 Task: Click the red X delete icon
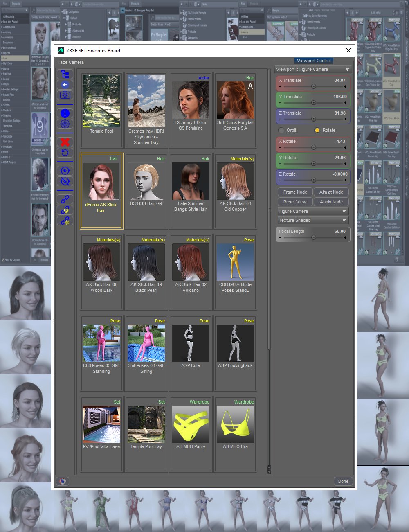(65, 142)
